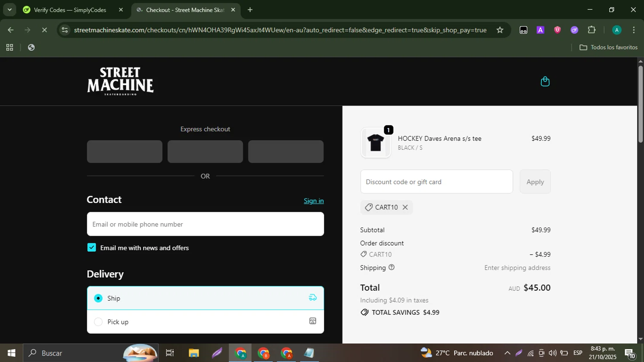The width and height of the screenshot is (644, 362).
Task: Click the purple A extension icon
Action: (541, 30)
